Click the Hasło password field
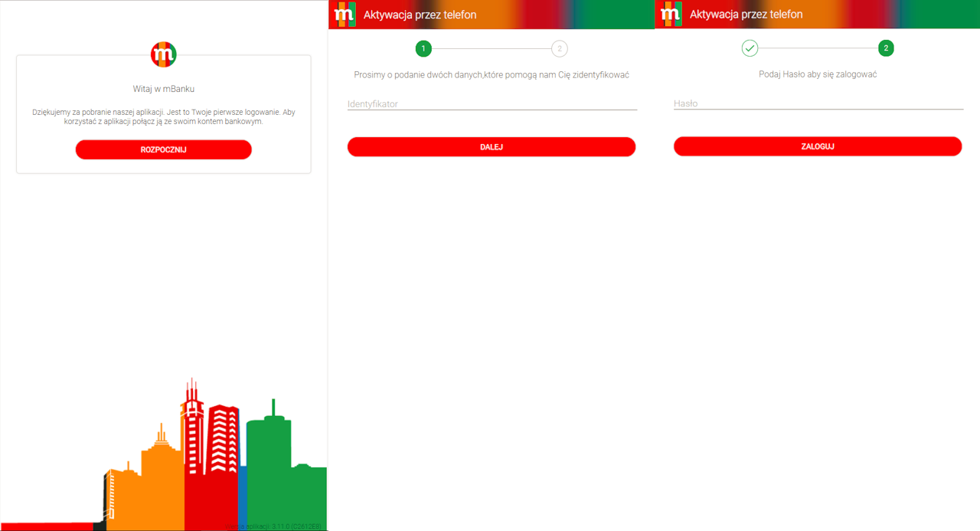Viewport: 980px width, 531px height. pos(817,103)
